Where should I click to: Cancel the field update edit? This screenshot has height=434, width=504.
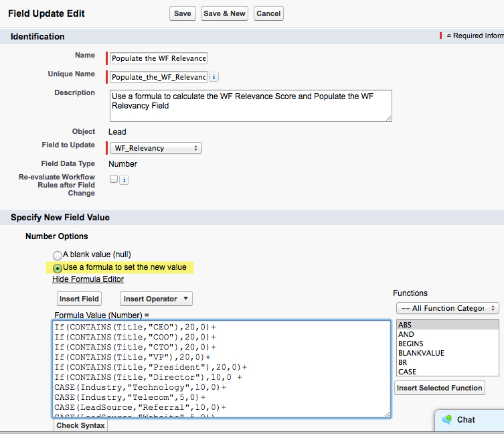coord(268,13)
